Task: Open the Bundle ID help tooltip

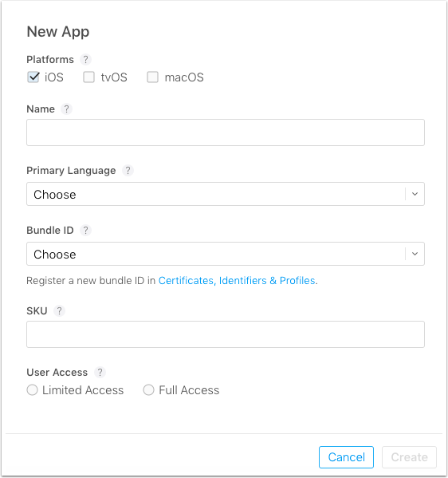Action: [x=85, y=230]
